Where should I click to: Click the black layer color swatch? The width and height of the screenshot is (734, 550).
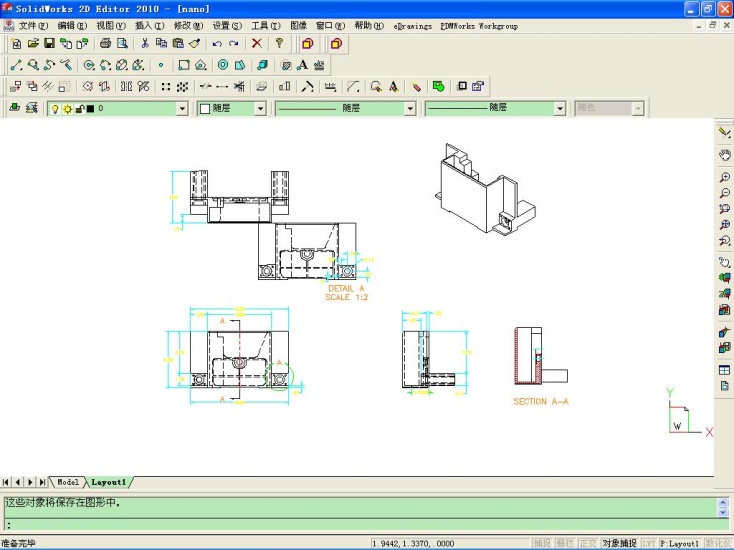(x=90, y=109)
